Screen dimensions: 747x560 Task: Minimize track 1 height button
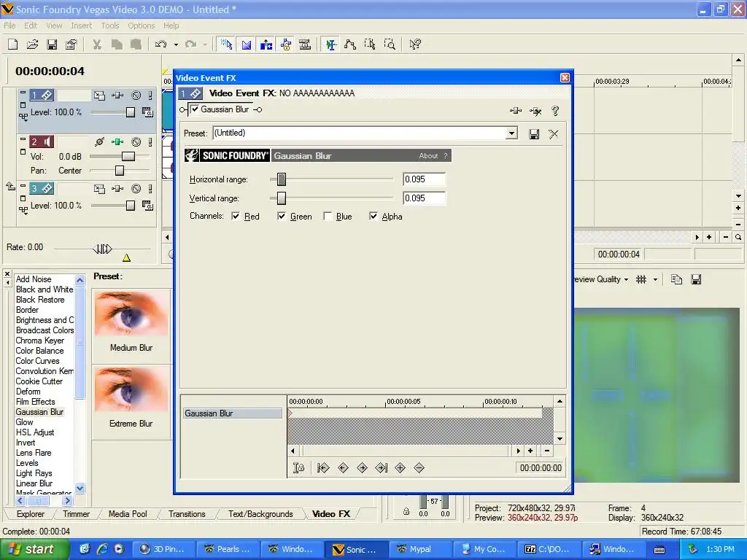23,92
